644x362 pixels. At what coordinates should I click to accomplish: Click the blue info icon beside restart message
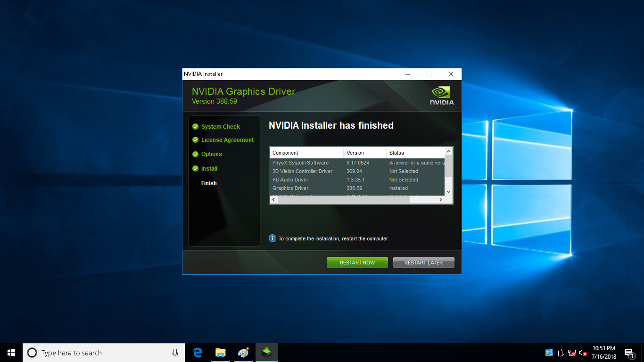[272, 239]
